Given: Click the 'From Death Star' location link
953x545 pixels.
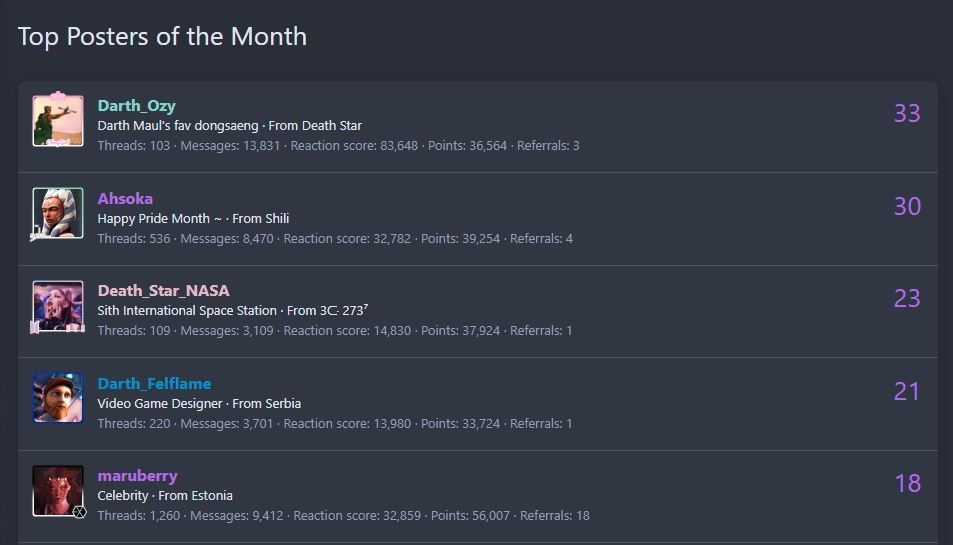Looking at the screenshot, I should (x=315, y=126).
